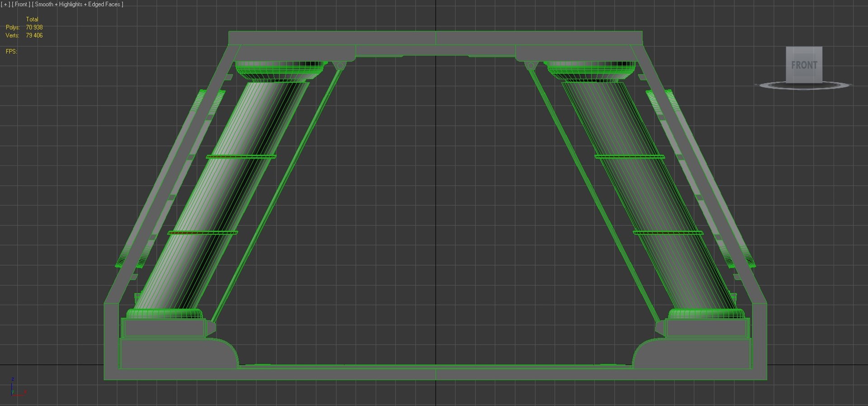Image resolution: width=868 pixels, height=406 pixels.
Task: Click the Polys count value 70 938
Action: coord(34,28)
